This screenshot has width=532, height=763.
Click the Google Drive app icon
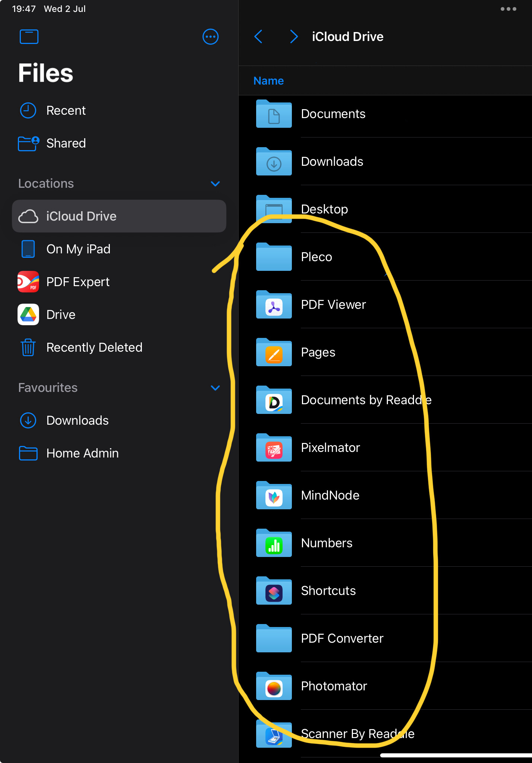28,314
